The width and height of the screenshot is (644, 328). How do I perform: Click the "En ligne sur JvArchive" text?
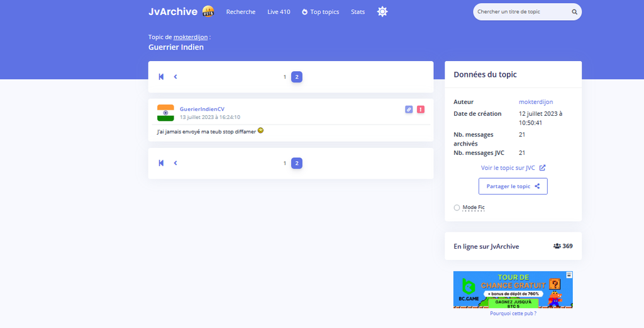point(486,247)
